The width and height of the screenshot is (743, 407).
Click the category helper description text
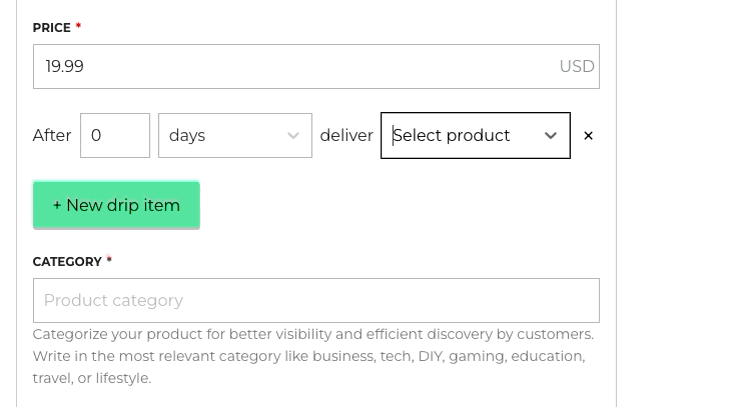(x=312, y=356)
